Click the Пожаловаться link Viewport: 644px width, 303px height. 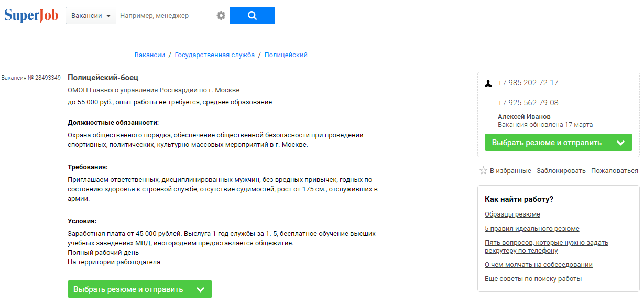(615, 171)
